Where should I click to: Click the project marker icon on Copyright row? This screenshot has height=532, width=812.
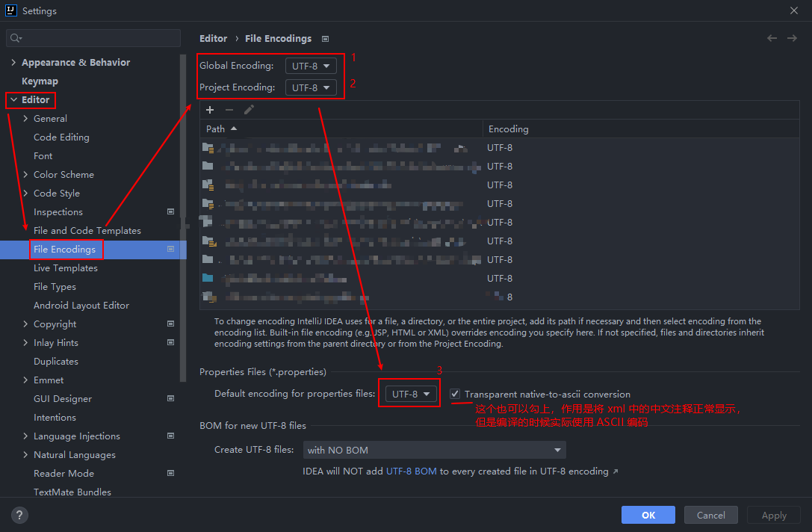click(x=170, y=324)
